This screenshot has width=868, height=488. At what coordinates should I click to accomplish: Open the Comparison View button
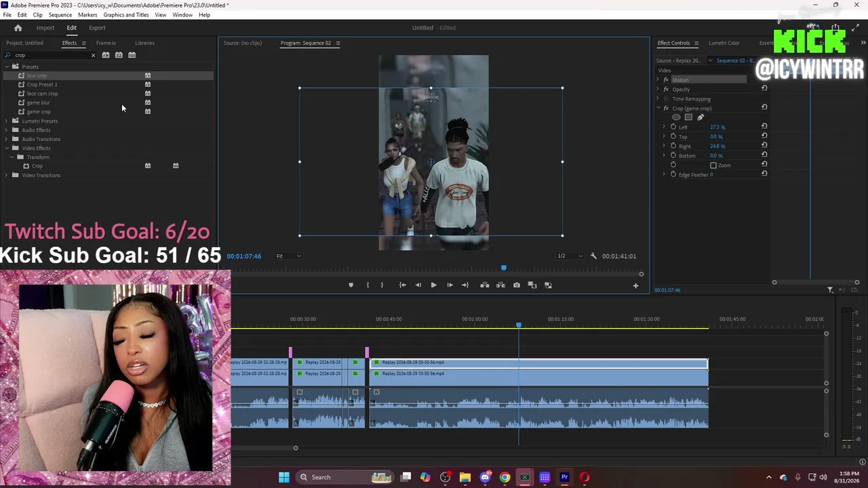tap(532, 285)
